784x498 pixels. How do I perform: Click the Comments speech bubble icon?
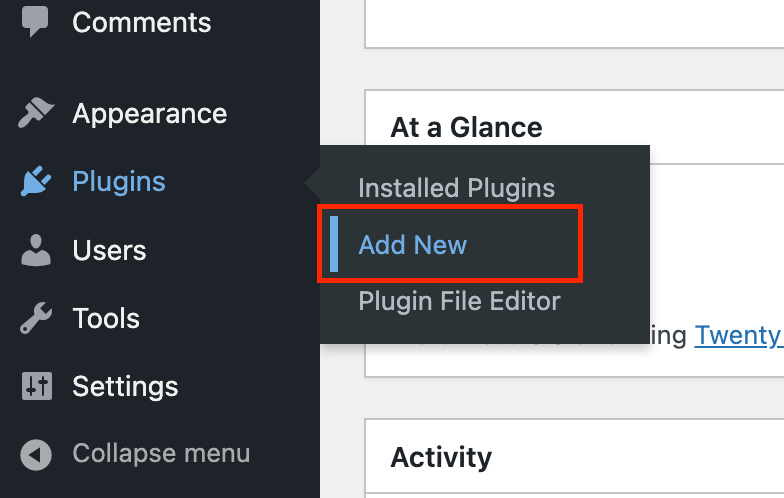pyautogui.click(x=36, y=22)
